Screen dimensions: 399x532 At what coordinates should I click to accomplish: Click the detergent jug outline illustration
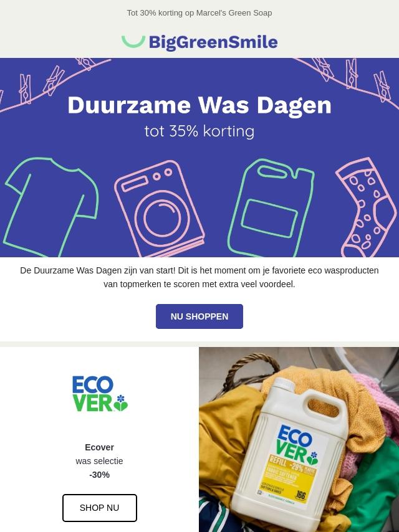[271, 207]
